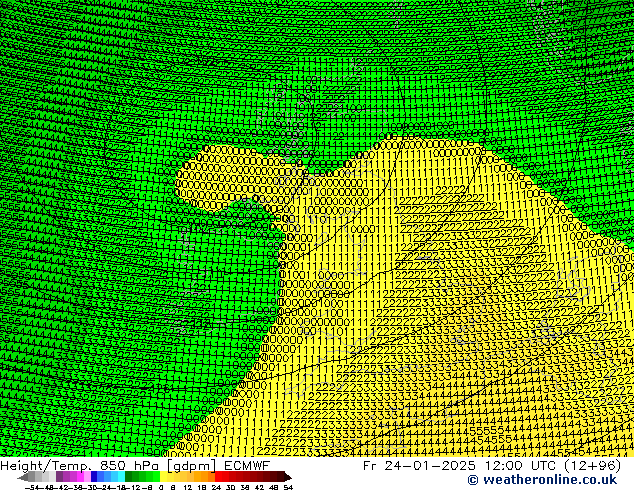Click the [gdpm] unit label

[x=192, y=466]
